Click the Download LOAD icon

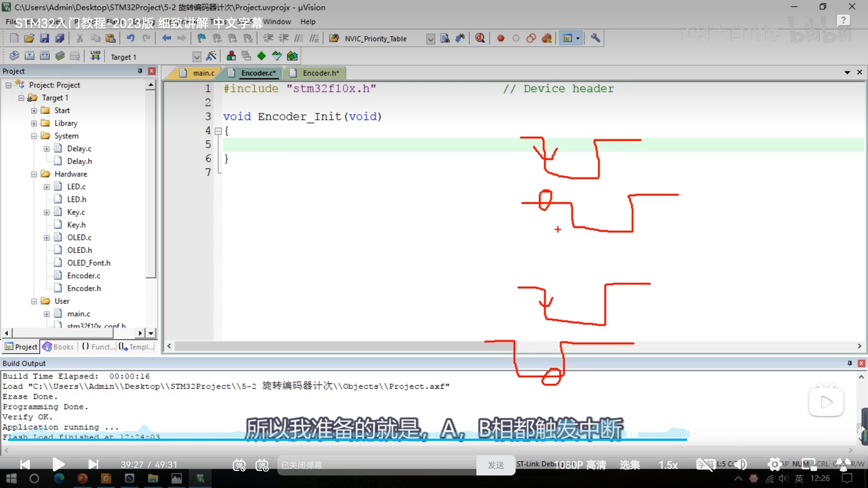[95, 56]
